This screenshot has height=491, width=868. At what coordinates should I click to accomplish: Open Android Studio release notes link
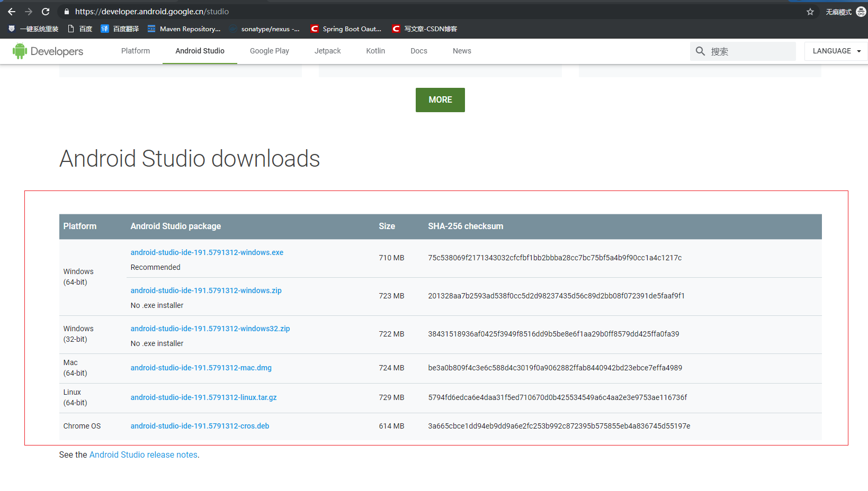pyautogui.click(x=144, y=454)
